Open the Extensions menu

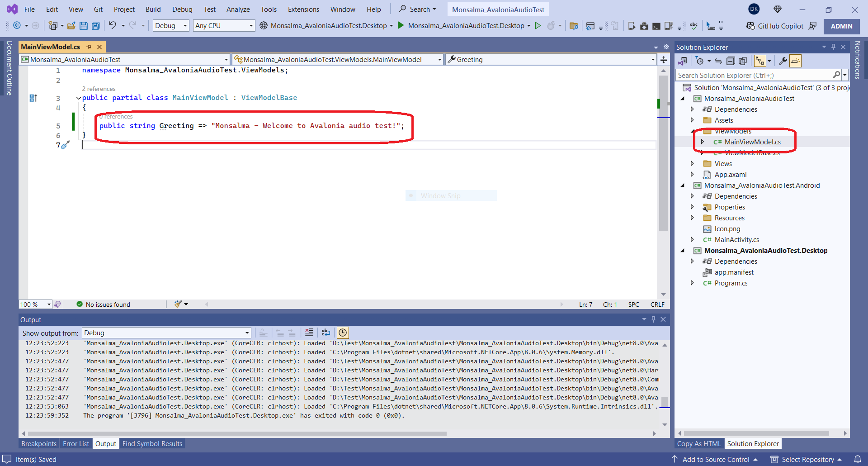click(x=303, y=9)
